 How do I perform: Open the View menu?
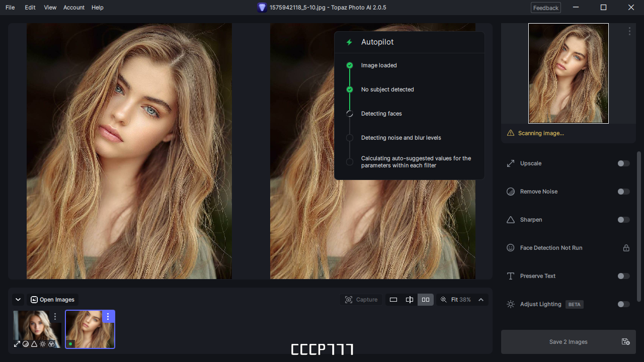click(50, 8)
